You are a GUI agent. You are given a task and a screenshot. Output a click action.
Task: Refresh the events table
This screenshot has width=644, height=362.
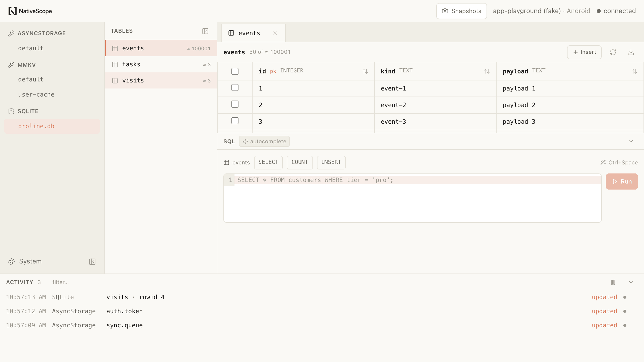(x=613, y=52)
